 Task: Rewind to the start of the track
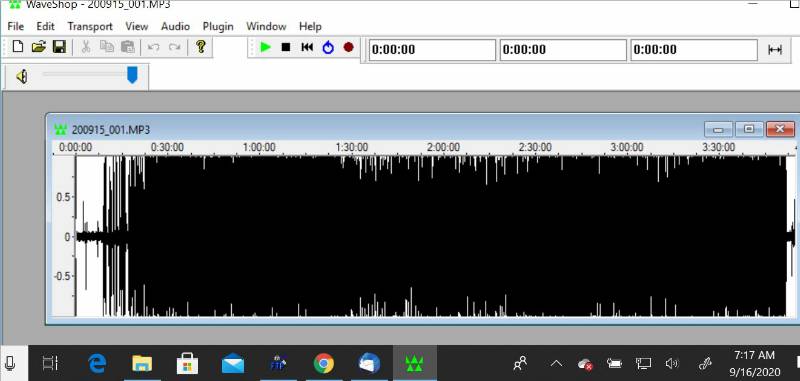click(x=307, y=47)
